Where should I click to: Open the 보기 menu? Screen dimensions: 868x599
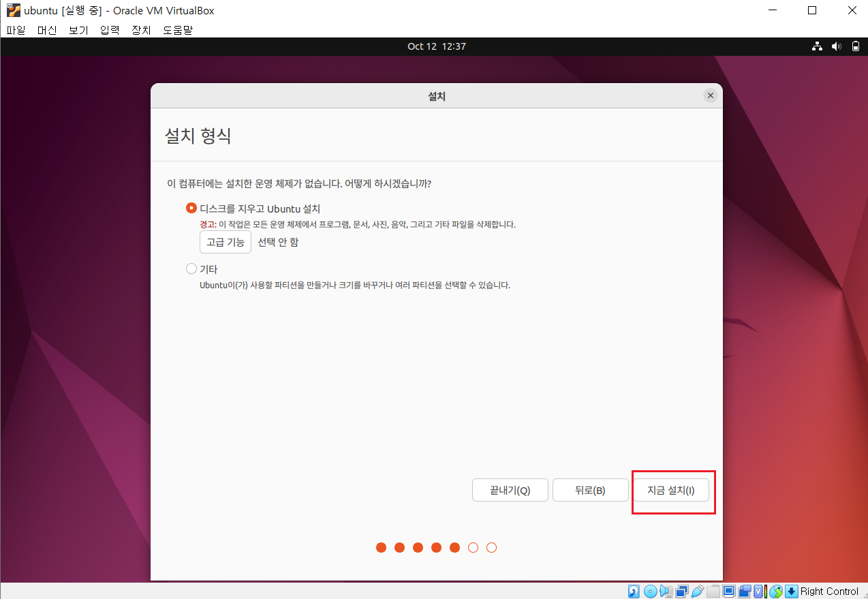pyautogui.click(x=78, y=30)
